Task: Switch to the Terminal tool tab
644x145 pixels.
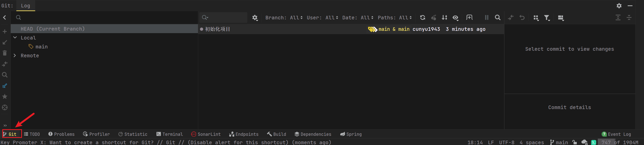Action: [170, 134]
